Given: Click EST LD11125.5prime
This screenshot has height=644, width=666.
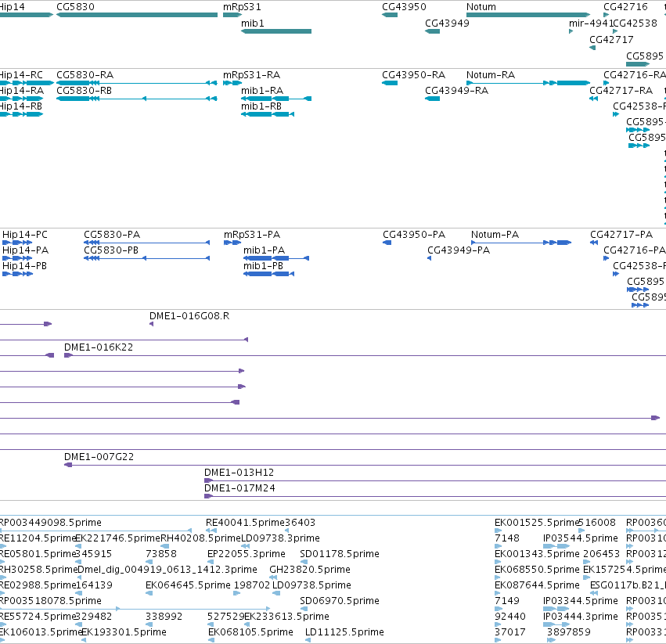Looking at the screenshot, I should point(307,640).
